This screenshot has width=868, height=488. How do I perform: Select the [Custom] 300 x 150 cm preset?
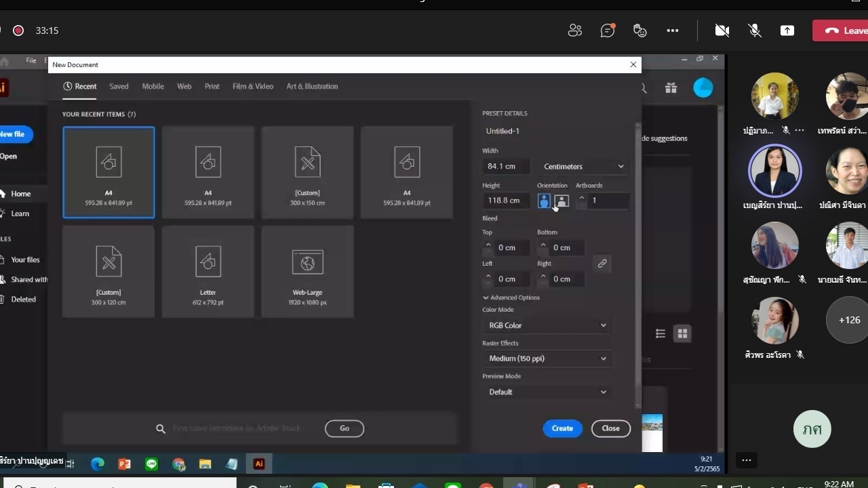click(307, 172)
